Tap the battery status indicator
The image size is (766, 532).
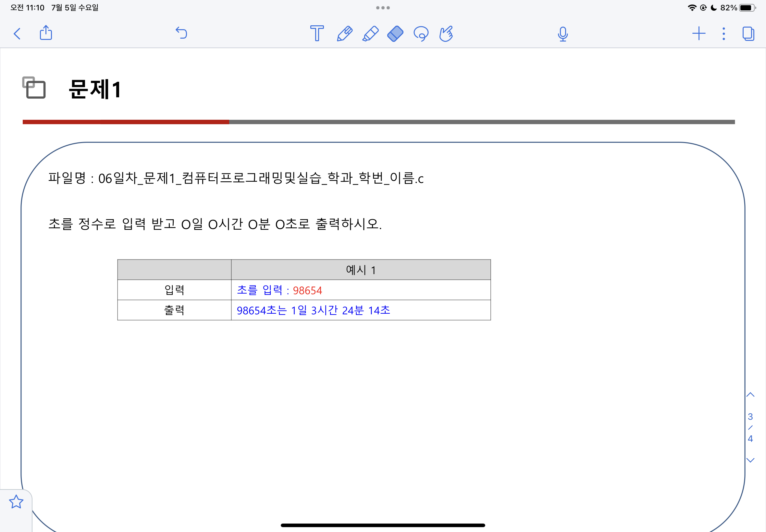[x=747, y=8]
